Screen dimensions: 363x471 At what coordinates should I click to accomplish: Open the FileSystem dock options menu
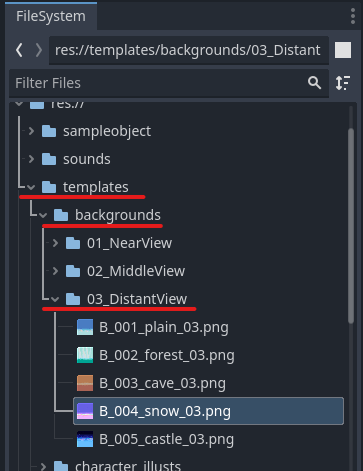click(353, 16)
